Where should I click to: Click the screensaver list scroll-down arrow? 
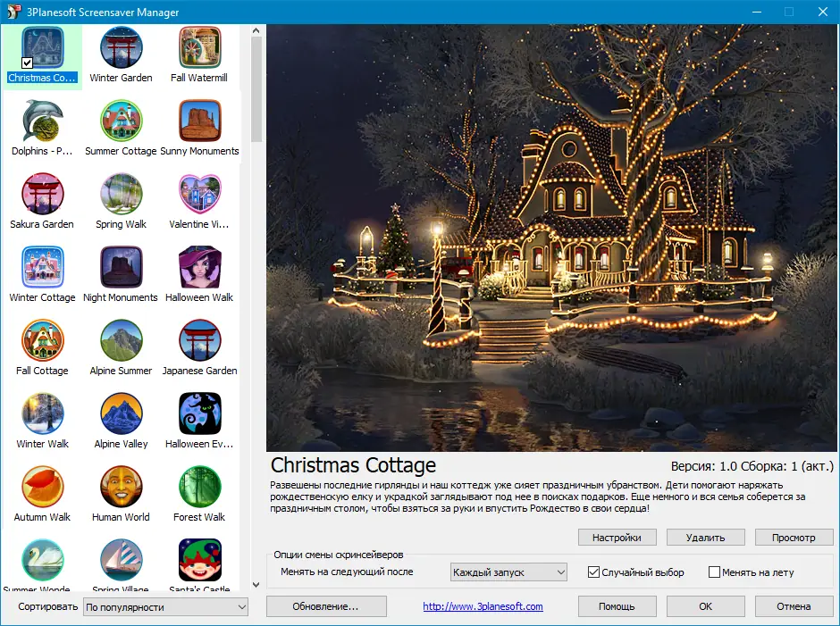tap(256, 585)
